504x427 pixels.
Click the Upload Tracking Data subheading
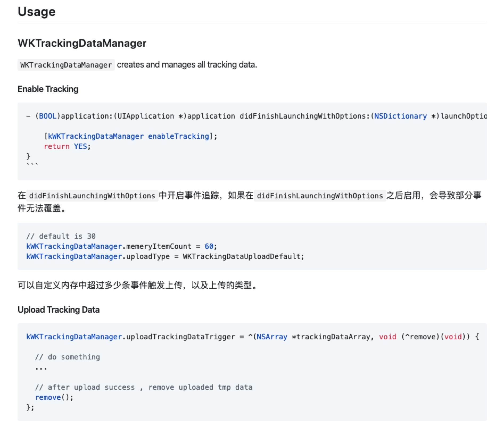[59, 310]
